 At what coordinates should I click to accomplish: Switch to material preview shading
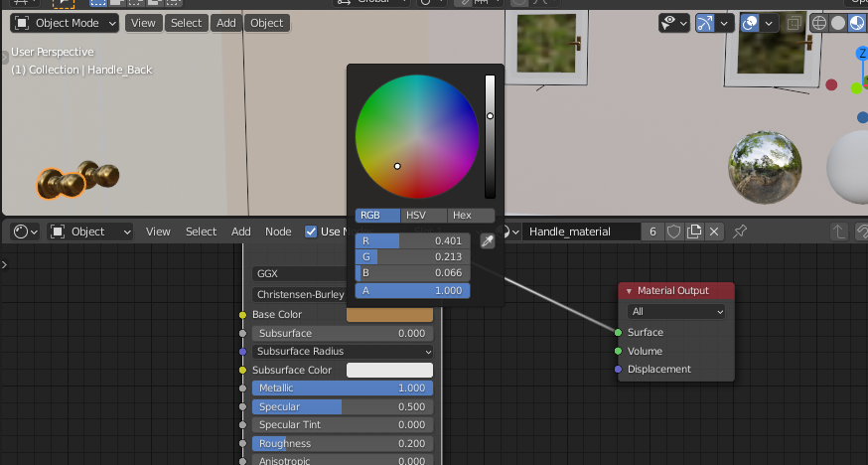[857, 23]
